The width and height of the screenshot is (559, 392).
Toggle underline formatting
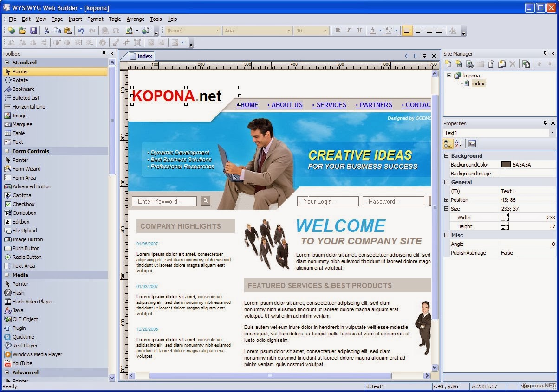(x=359, y=31)
